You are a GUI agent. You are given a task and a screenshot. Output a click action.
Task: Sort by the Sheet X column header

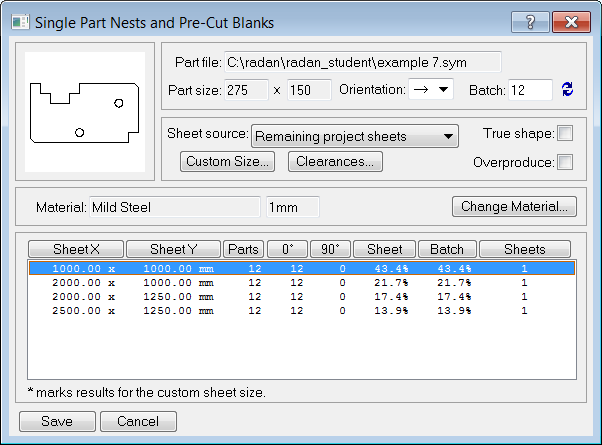[76, 249]
